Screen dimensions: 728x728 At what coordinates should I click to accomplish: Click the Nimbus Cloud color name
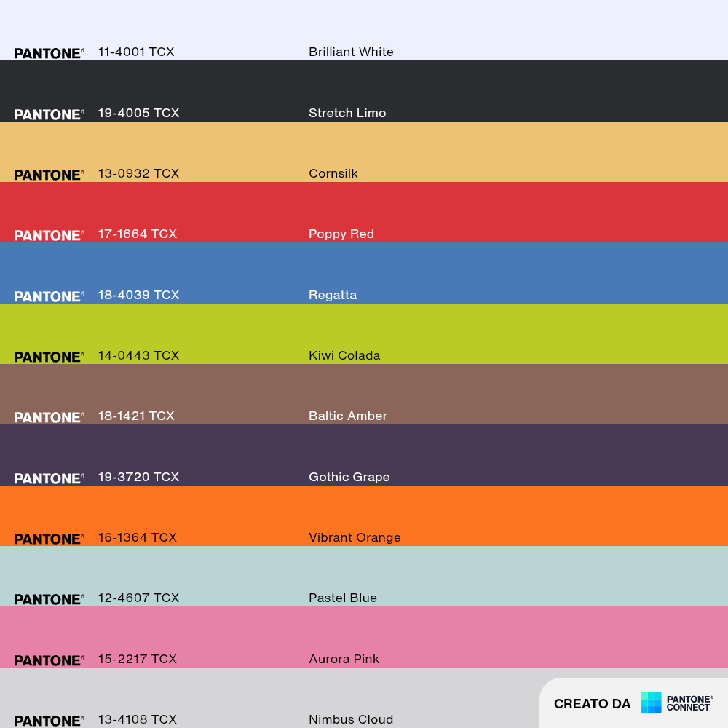tap(351, 720)
